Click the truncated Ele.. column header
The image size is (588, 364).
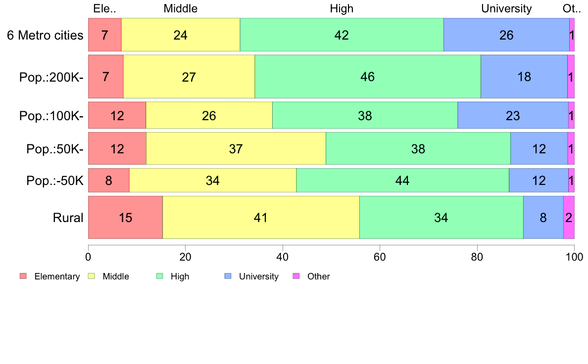click(104, 8)
